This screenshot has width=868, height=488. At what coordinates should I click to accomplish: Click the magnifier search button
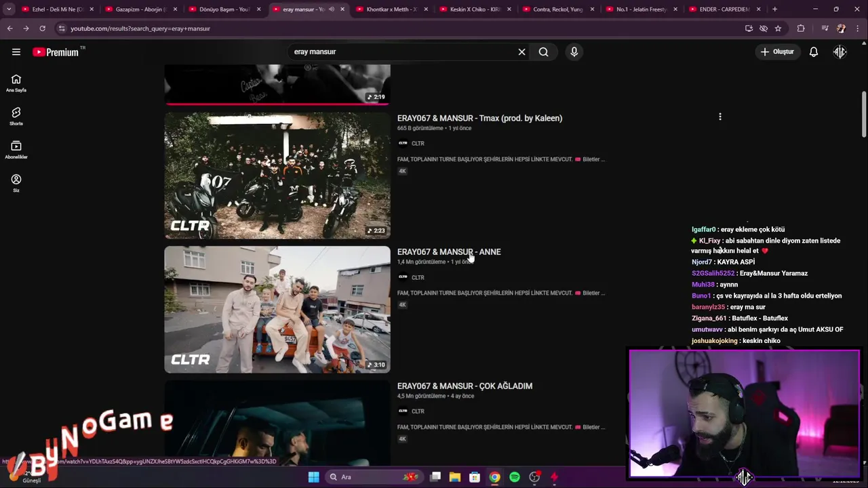click(x=543, y=52)
